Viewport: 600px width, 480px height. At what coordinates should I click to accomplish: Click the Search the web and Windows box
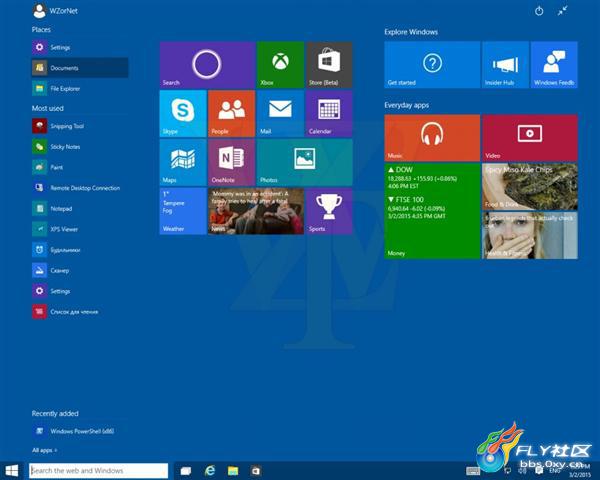tap(98, 470)
